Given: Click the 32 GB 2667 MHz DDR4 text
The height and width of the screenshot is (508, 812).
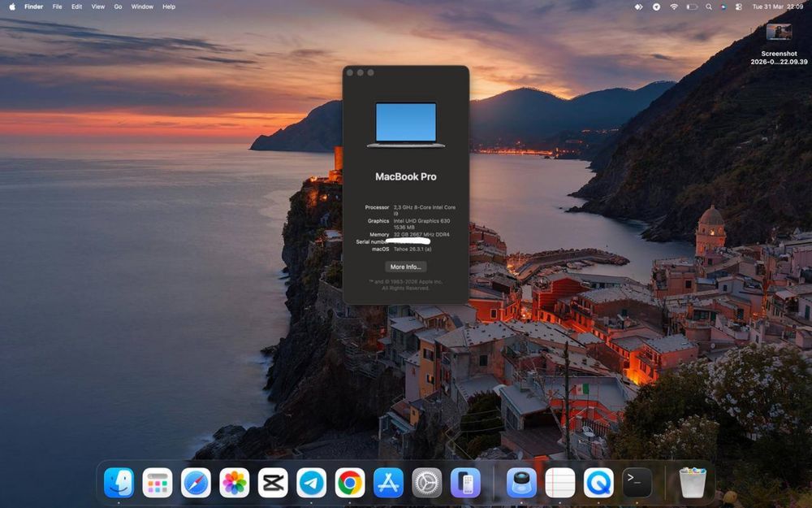Looking at the screenshot, I should (x=421, y=235).
